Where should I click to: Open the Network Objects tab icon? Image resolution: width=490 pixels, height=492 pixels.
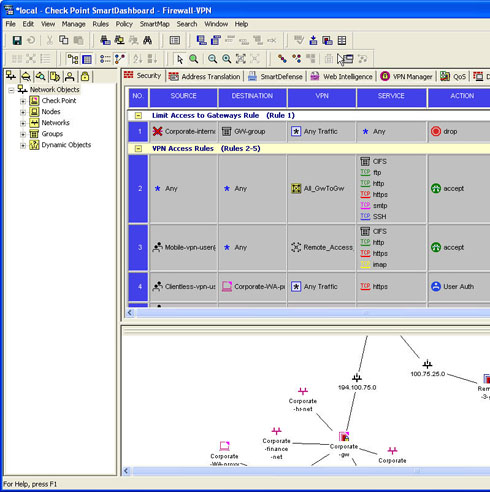[11, 76]
